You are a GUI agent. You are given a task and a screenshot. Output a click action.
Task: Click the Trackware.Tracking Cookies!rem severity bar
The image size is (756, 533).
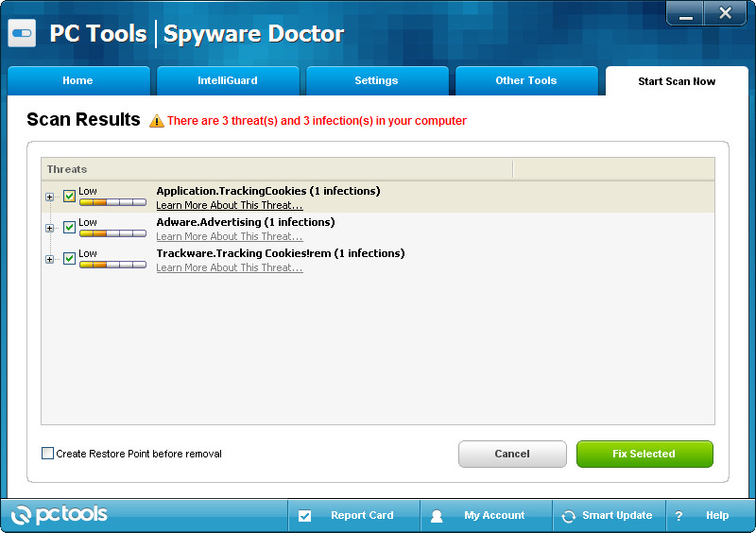112,265
